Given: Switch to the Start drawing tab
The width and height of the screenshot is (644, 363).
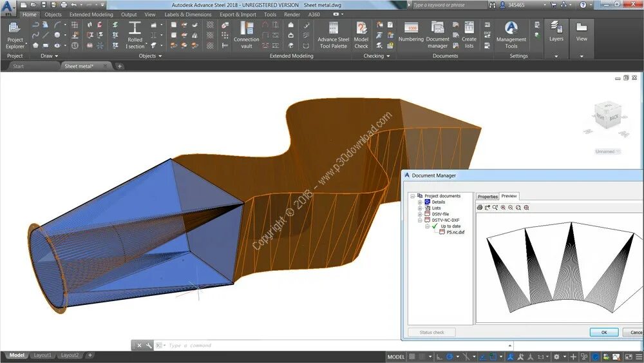Looking at the screenshot, I should point(18,66).
